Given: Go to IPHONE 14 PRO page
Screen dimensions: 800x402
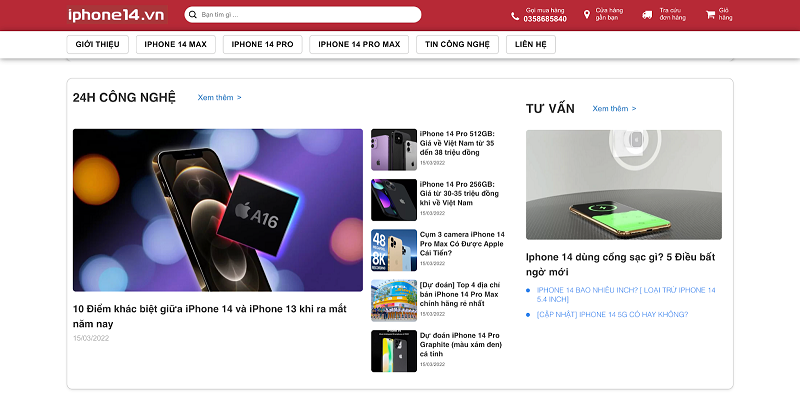Looking at the screenshot, I should (262, 44).
